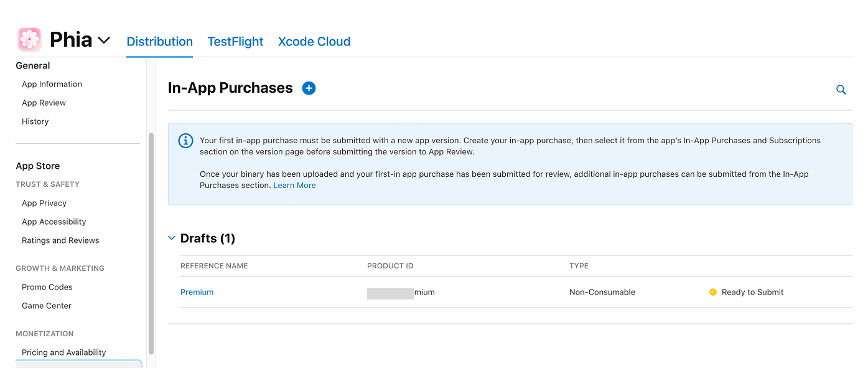
Task: Switch to the Distribution tab
Action: click(x=159, y=42)
